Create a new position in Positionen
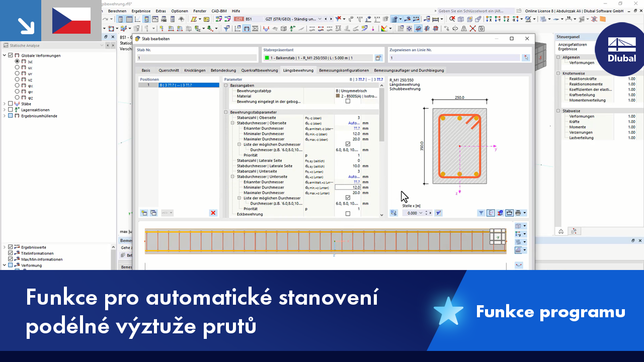Image resolution: width=644 pixels, height=362 pixels. click(144, 213)
